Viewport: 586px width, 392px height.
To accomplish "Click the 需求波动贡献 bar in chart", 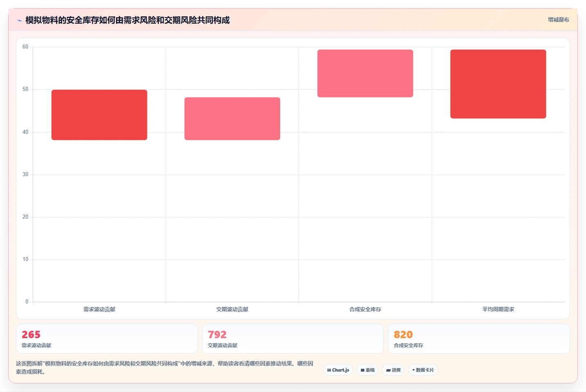I will click(x=99, y=115).
